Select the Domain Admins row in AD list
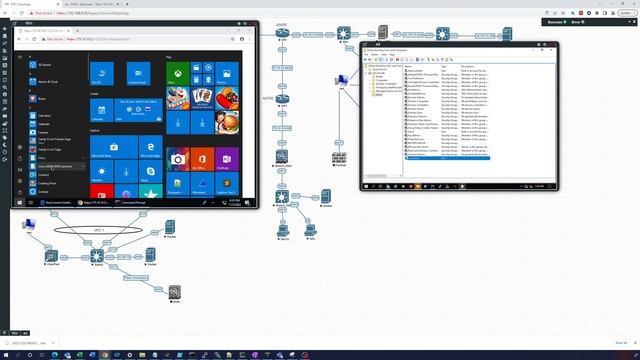Viewport: 640px width, 360px height. click(447, 98)
